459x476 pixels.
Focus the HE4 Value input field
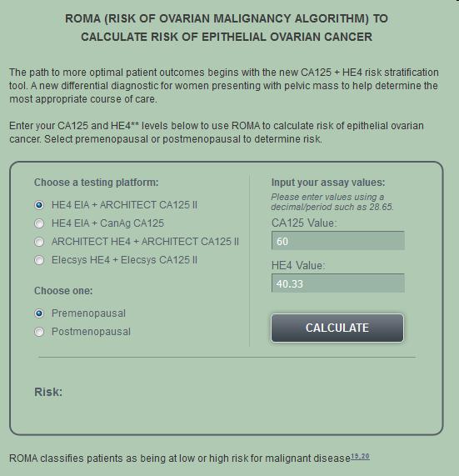point(338,283)
